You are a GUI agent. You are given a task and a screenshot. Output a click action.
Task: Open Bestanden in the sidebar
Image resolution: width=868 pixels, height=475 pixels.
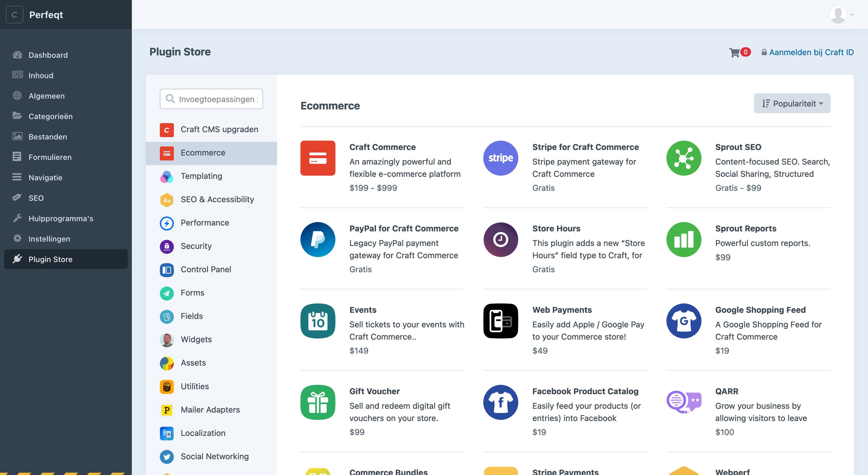pos(66,137)
